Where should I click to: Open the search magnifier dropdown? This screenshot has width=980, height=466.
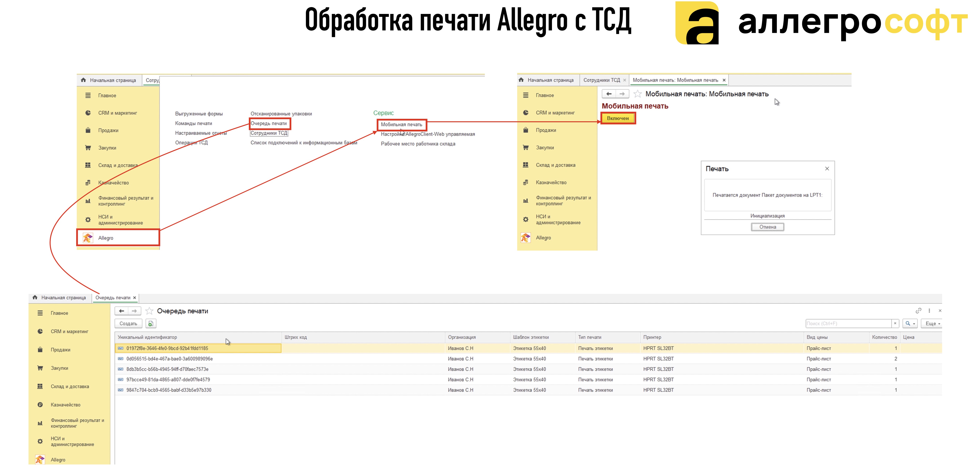pos(910,323)
